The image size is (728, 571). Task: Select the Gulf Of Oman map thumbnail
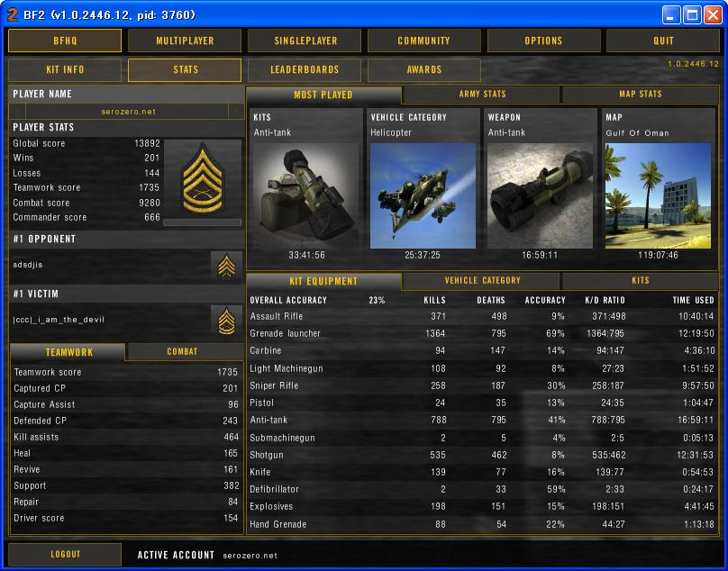(658, 195)
